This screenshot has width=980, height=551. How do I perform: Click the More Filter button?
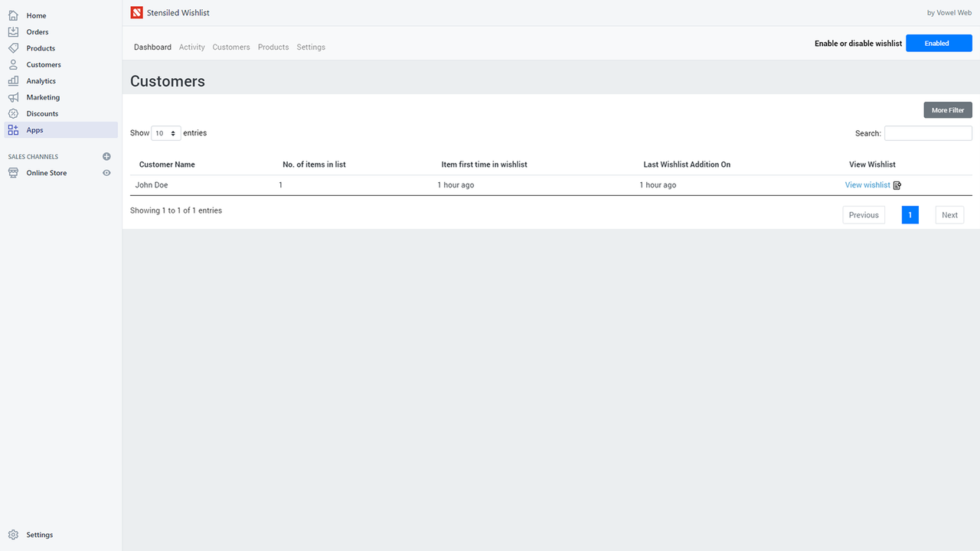(x=948, y=110)
